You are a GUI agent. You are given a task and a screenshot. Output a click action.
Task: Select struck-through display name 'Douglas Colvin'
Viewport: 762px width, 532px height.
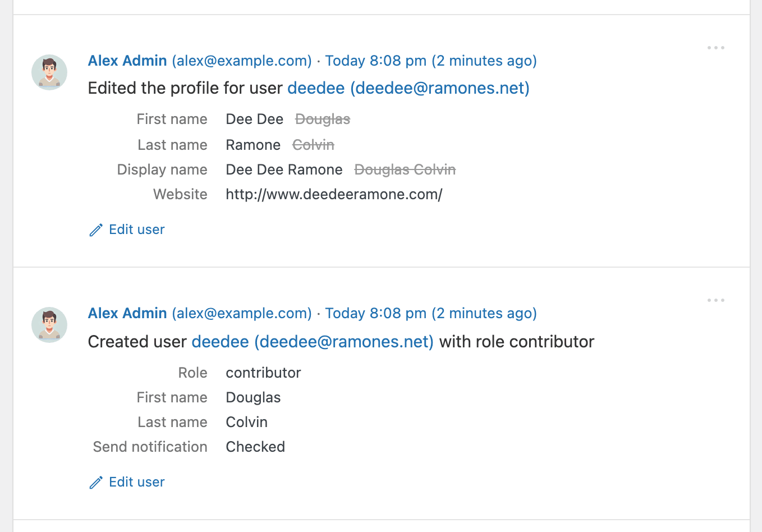(405, 169)
